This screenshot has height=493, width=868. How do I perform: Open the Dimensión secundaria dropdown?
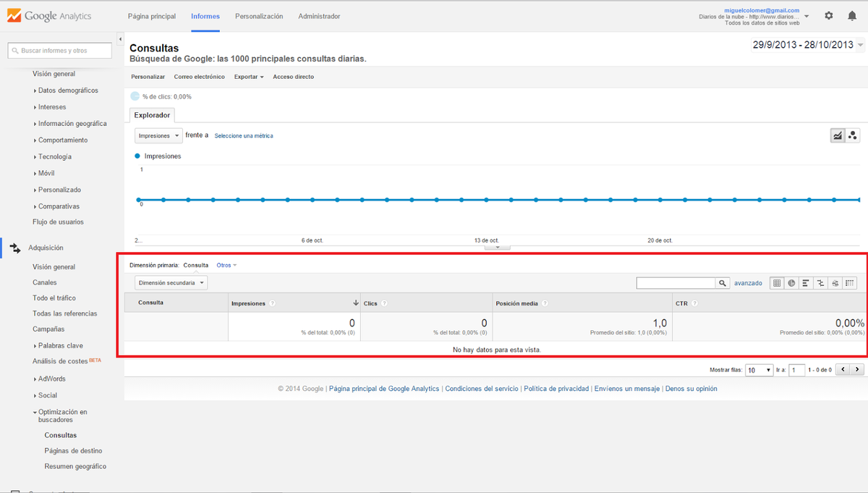coord(171,283)
